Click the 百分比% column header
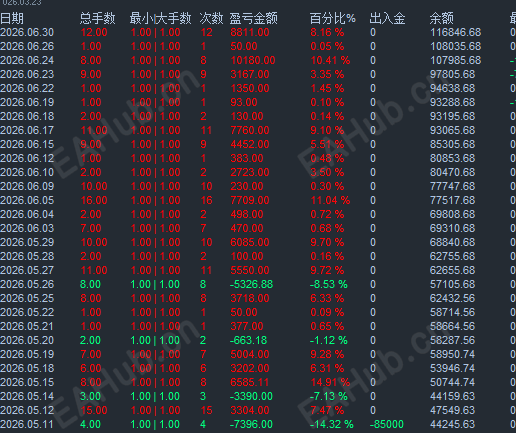 332,18
